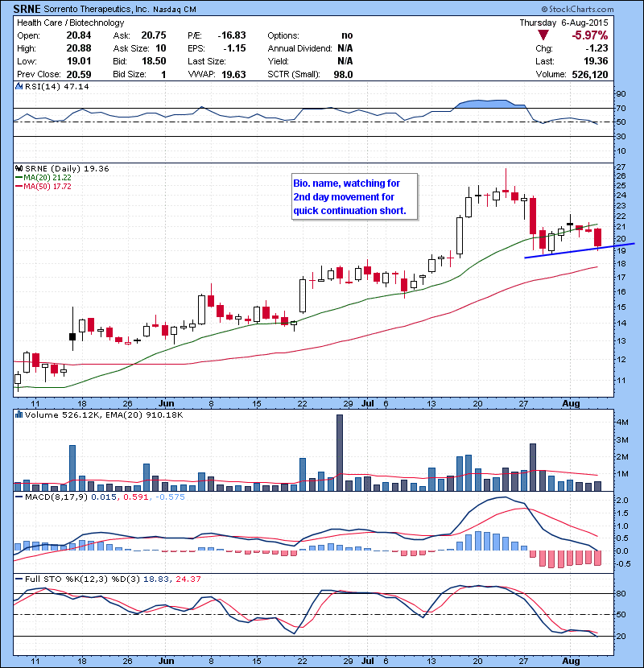Click the candlestick icon beside SRNE (Daily)
Viewport: 644px width, 668px height.
[19, 169]
